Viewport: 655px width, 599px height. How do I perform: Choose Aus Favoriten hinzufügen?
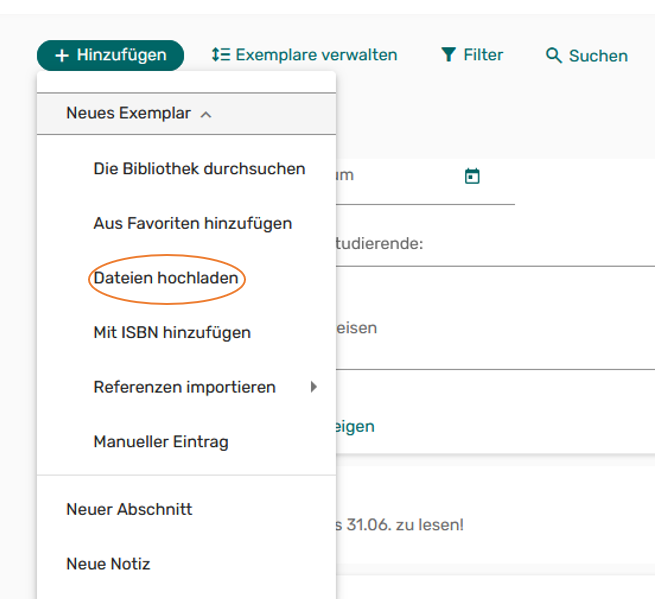click(x=193, y=223)
